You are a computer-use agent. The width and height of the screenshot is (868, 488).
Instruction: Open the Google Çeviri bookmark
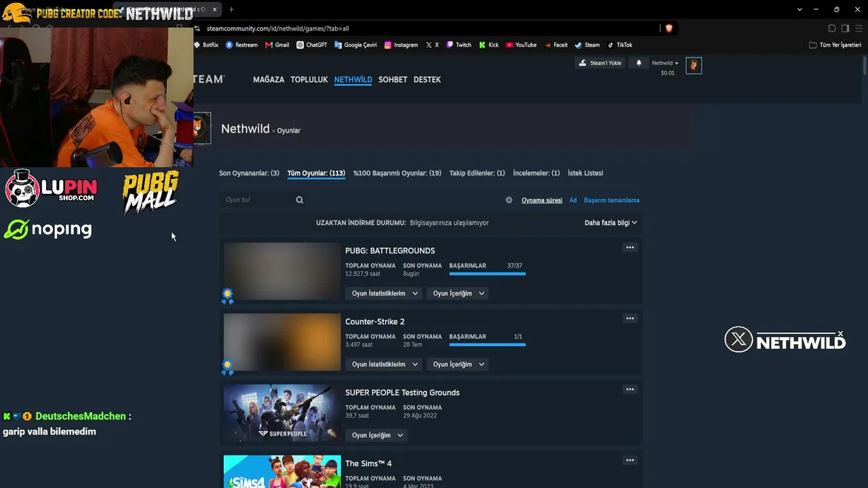(x=356, y=45)
